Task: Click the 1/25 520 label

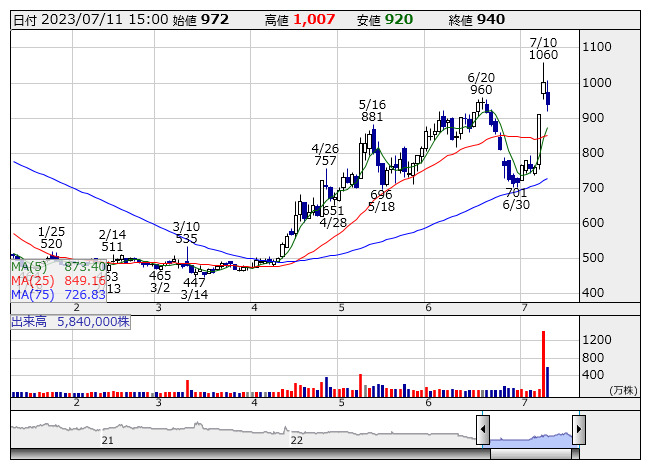Action: tap(51, 238)
